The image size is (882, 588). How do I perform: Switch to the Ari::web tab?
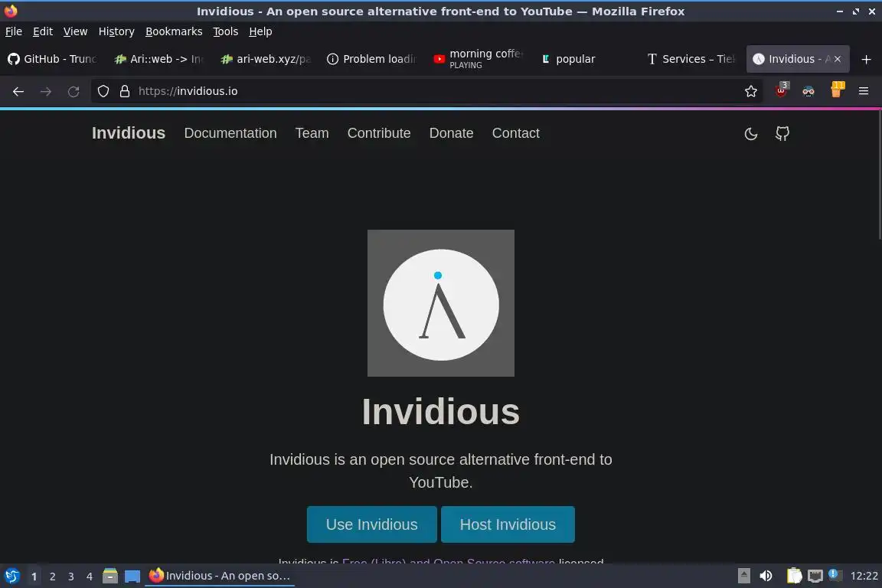pos(159,59)
